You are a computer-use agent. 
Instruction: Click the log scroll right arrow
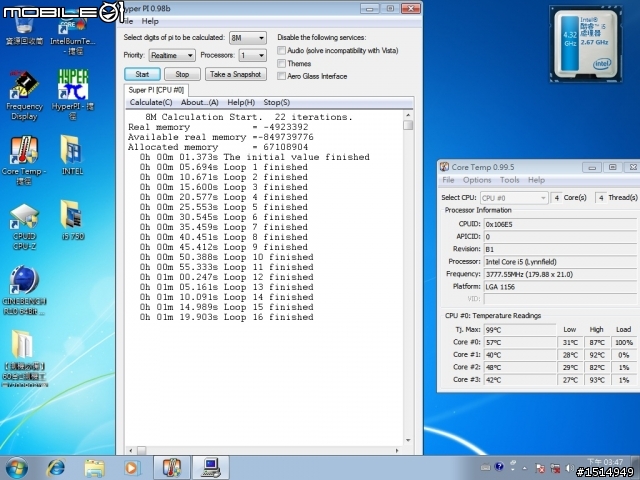pyautogui.click(x=397, y=451)
